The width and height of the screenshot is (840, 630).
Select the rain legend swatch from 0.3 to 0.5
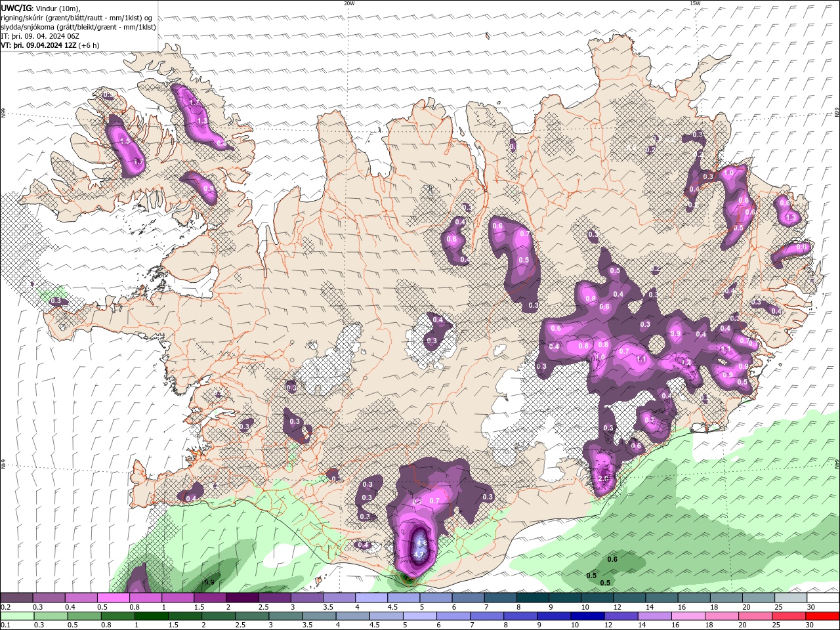[x=51, y=616]
